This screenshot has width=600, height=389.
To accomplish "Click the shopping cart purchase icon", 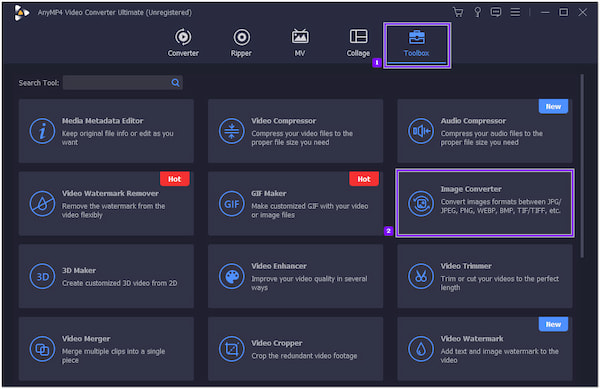I will coord(458,12).
